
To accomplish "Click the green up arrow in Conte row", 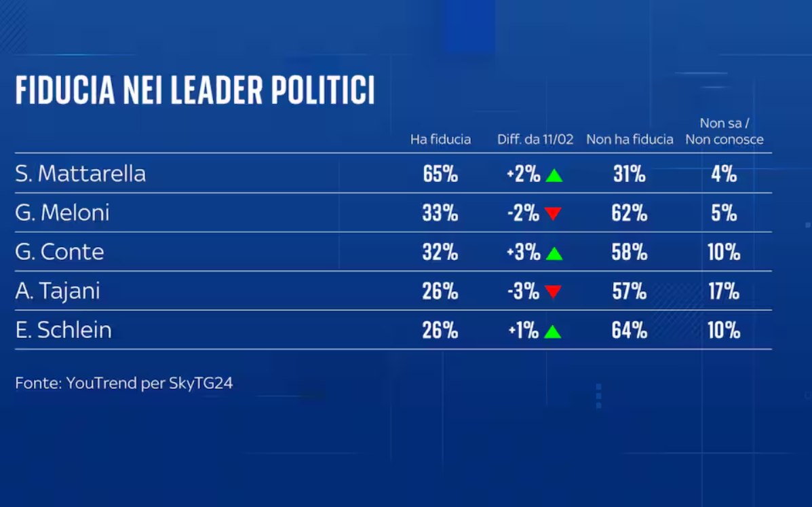I will pyautogui.click(x=554, y=253).
